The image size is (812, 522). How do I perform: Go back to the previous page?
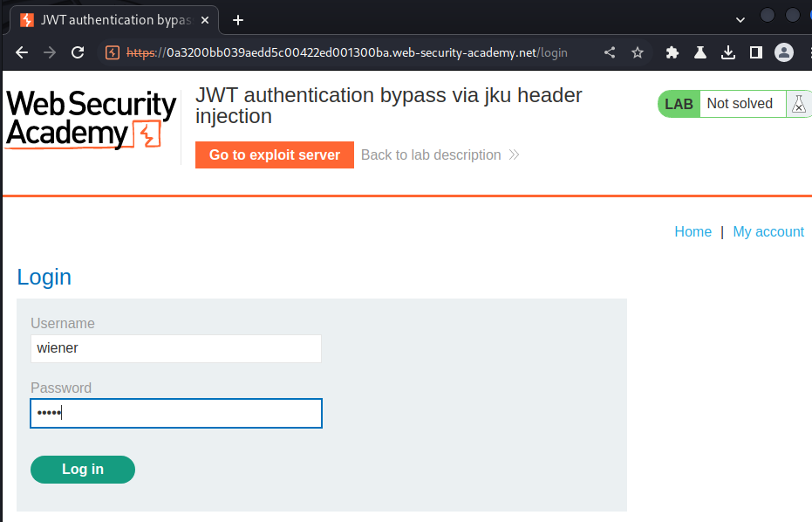[x=22, y=52]
